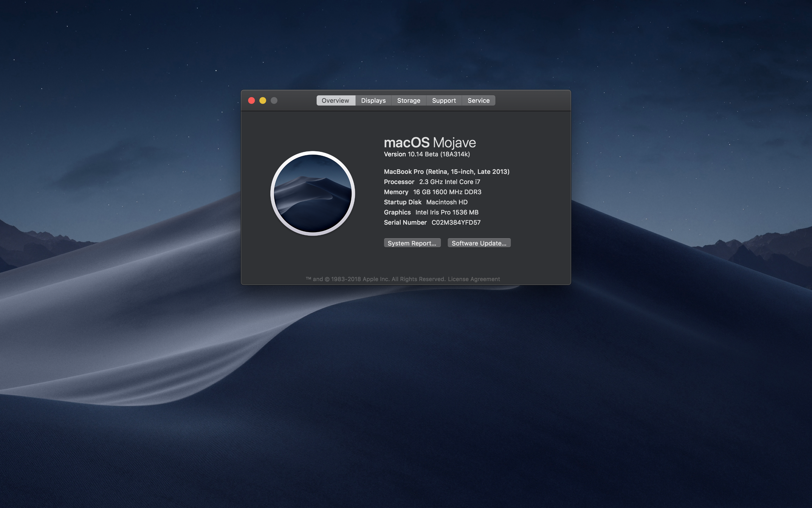Switch to the Overview tab
The height and width of the screenshot is (508, 812).
[336, 100]
